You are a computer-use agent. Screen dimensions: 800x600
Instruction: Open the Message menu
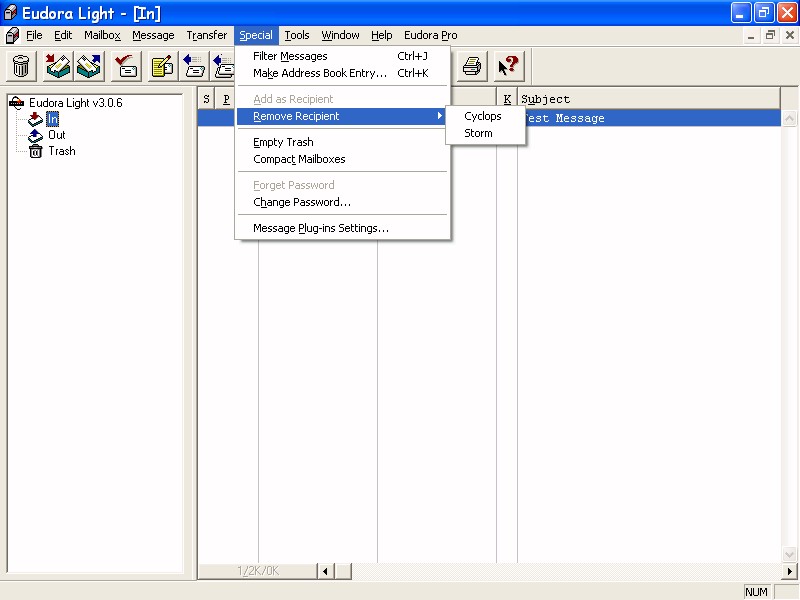(153, 35)
